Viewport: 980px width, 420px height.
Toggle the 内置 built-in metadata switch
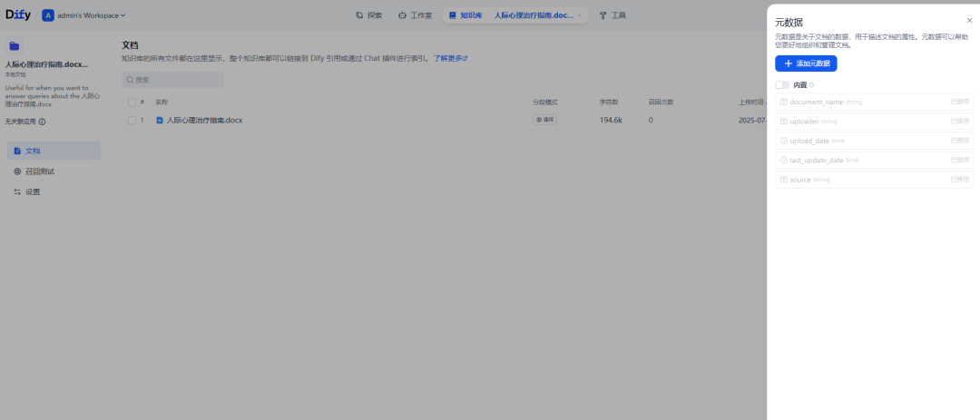pyautogui.click(x=782, y=85)
